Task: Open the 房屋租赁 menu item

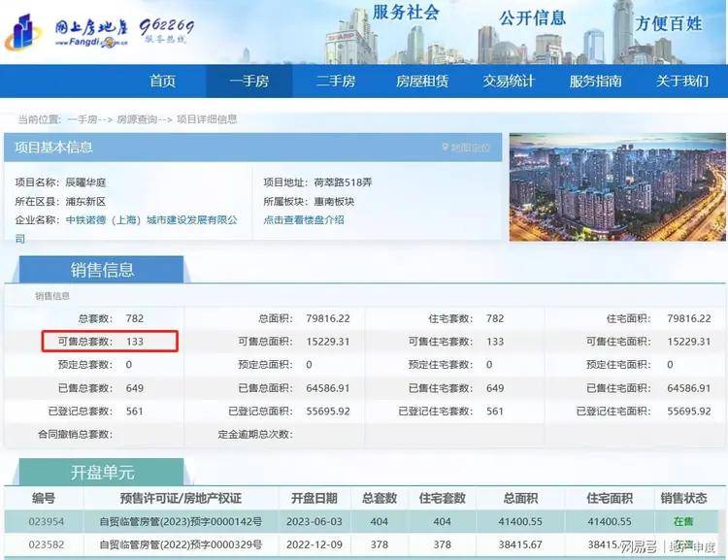Action: coord(422,81)
